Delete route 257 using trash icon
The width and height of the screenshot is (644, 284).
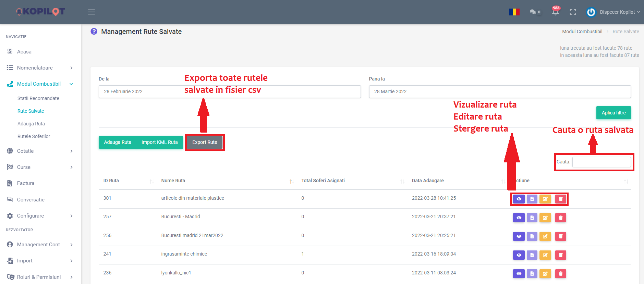click(x=560, y=218)
